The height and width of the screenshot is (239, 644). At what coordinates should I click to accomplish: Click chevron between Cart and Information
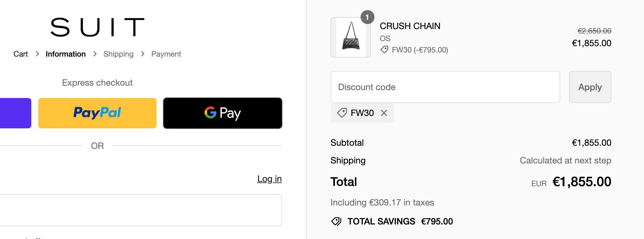tap(37, 54)
